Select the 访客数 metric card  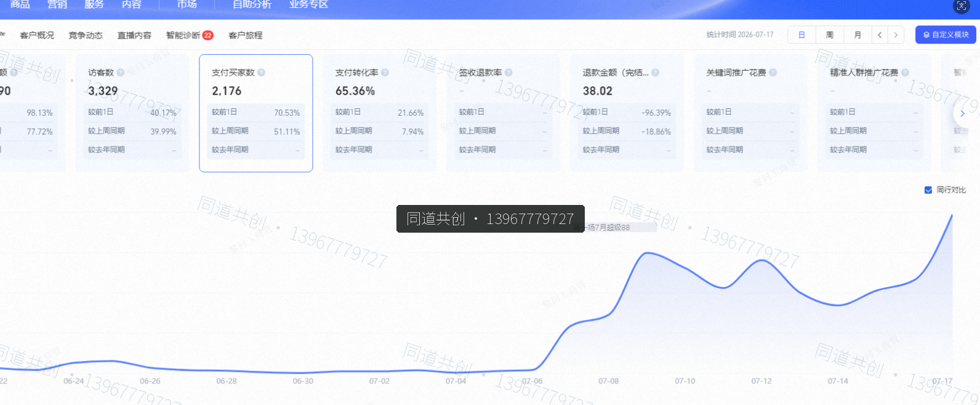pos(132,113)
